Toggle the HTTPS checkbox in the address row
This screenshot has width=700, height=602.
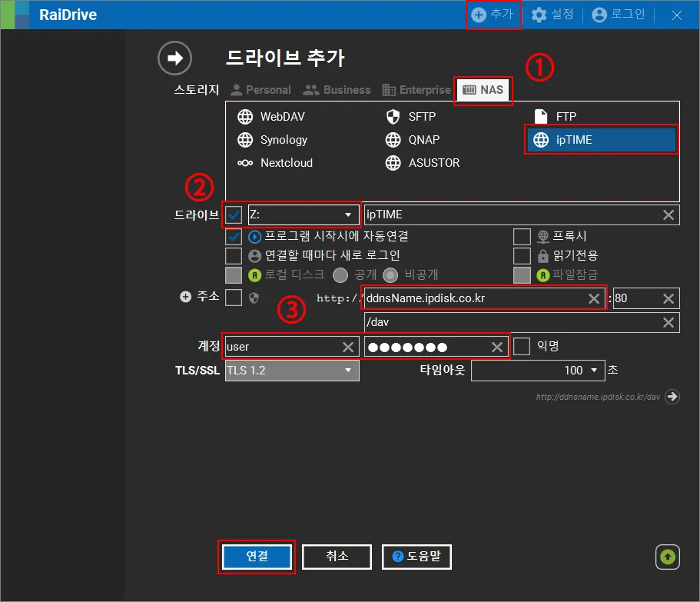coord(234,298)
